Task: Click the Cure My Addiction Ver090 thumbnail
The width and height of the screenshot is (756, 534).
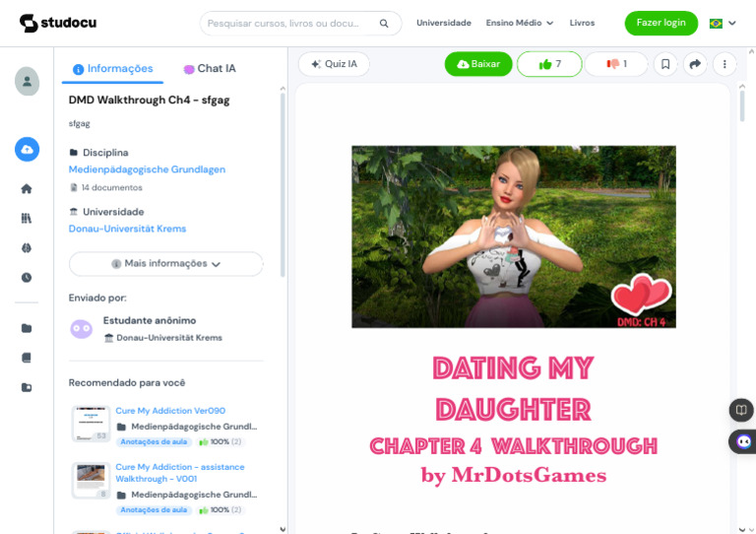Action: click(92, 424)
